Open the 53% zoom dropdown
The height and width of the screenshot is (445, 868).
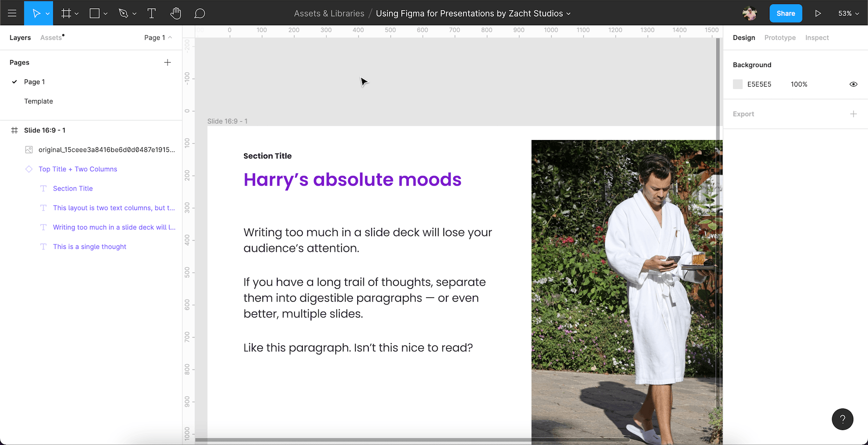pyautogui.click(x=848, y=13)
